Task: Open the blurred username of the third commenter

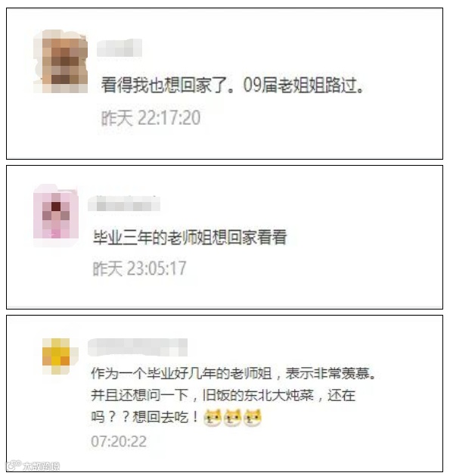Action: point(138,347)
